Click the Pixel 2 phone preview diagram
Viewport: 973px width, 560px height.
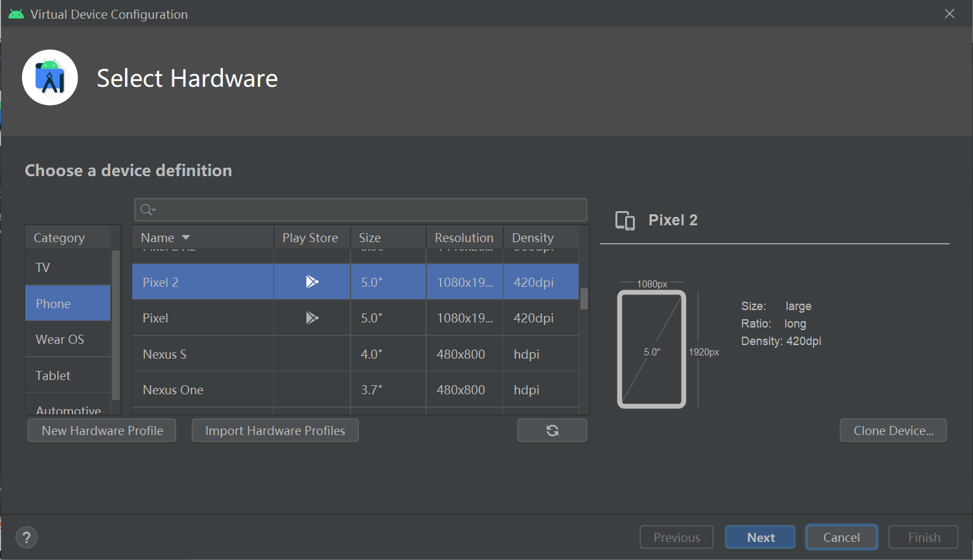coord(652,350)
